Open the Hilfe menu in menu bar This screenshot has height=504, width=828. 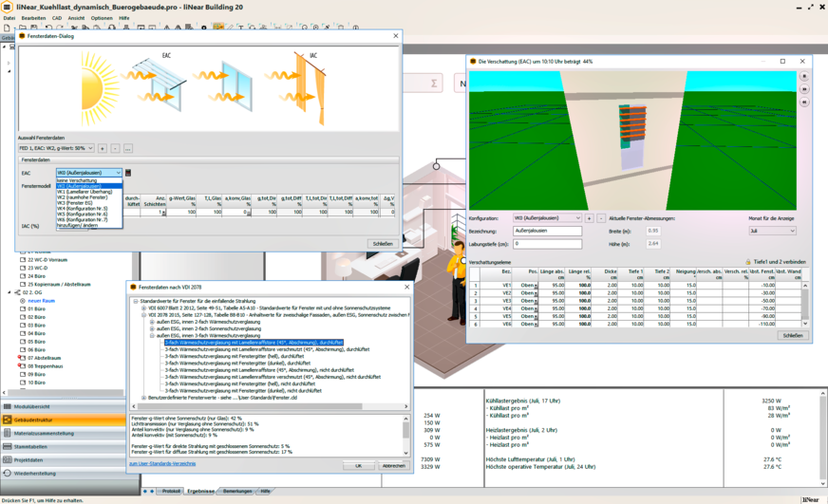(124, 18)
